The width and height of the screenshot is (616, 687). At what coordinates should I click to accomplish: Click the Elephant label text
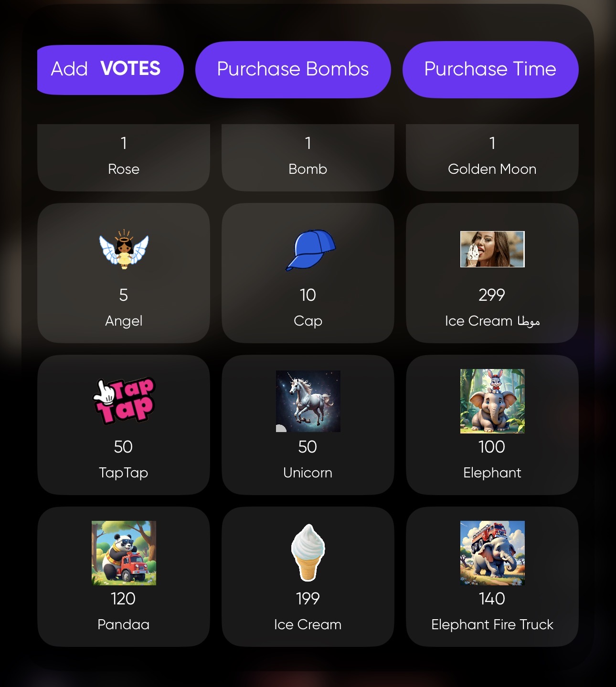pos(492,473)
